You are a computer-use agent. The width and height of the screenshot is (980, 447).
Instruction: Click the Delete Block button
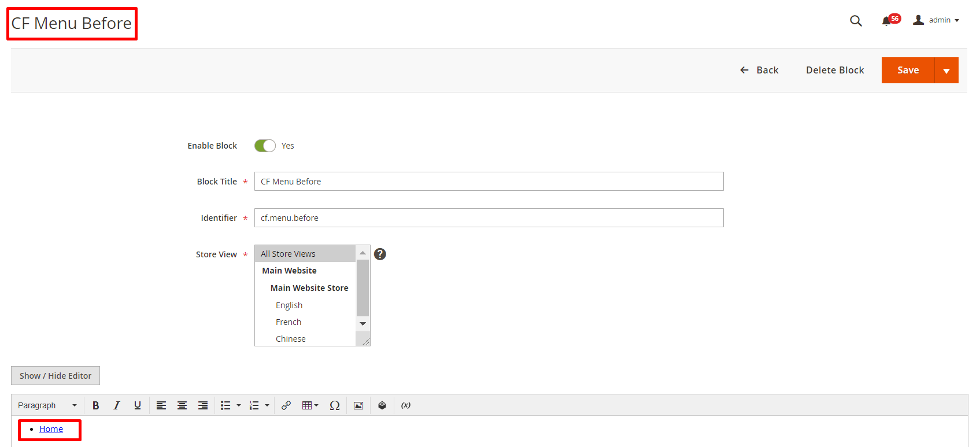[835, 70]
